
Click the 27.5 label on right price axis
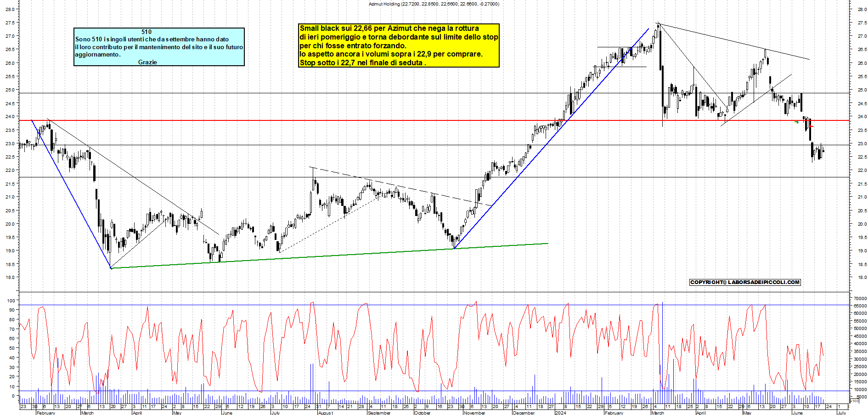pos(862,23)
